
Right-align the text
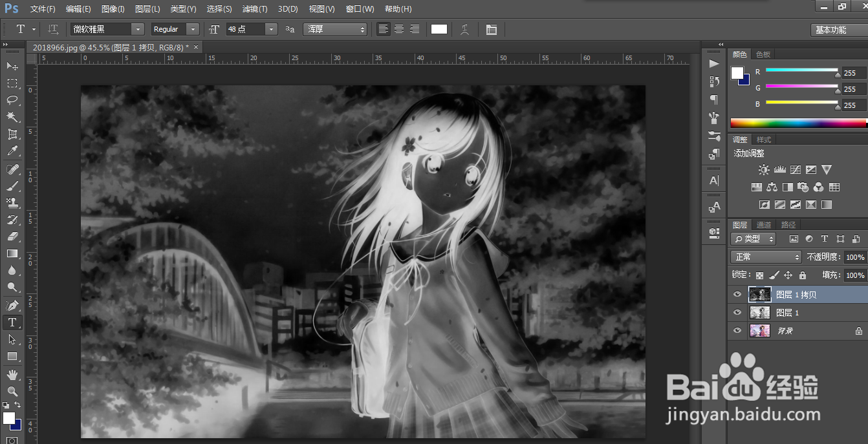[415, 29]
